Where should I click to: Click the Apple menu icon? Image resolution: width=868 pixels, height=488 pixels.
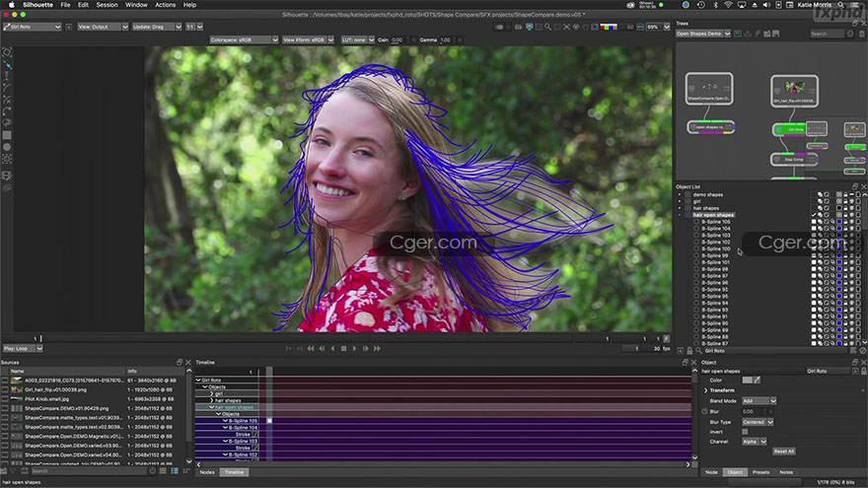pyautogui.click(x=11, y=4)
